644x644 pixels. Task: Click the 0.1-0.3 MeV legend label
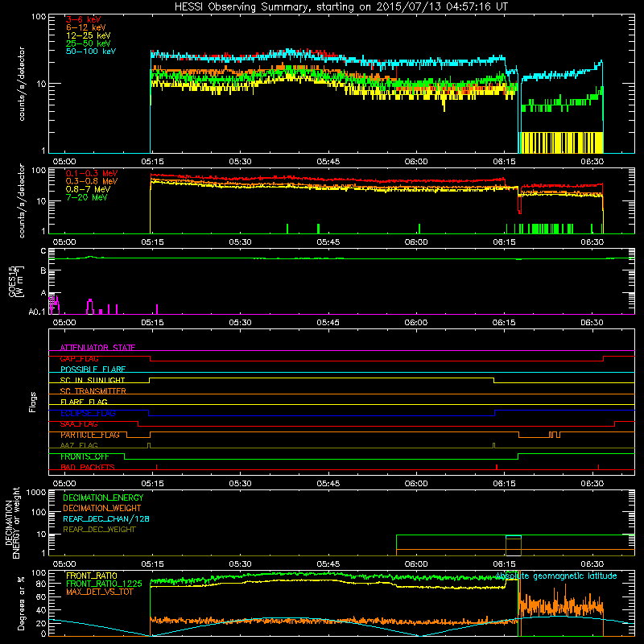(x=92, y=173)
